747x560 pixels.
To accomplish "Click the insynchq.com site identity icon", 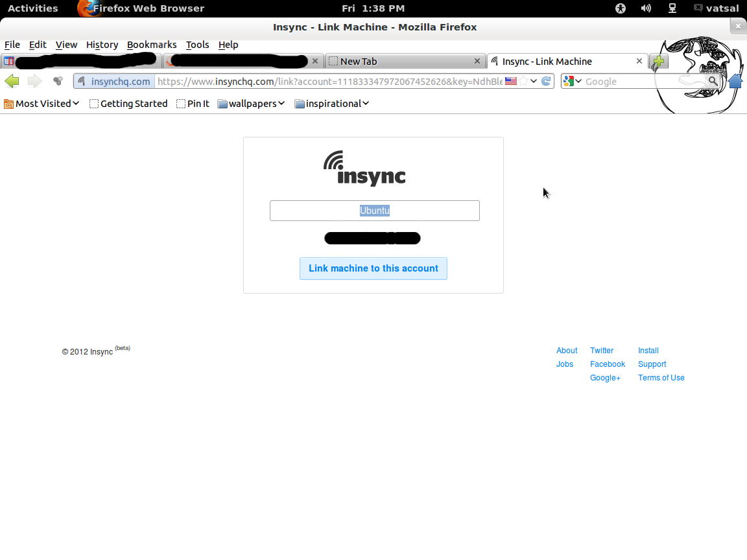I will (x=81, y=81).
